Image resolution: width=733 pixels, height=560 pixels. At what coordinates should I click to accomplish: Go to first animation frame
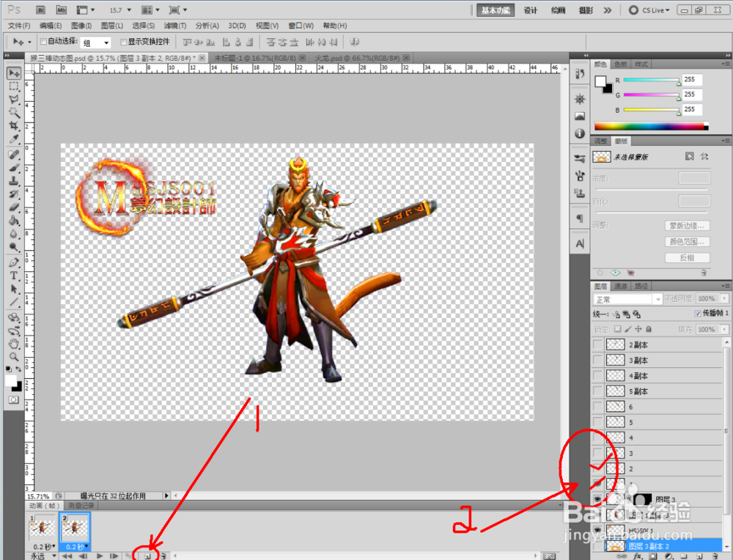tap(67, 556)
